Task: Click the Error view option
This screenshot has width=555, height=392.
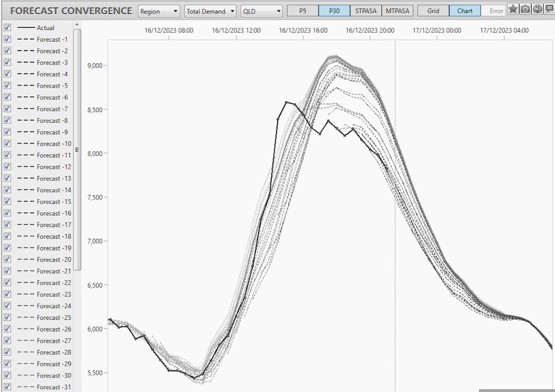Action: [x=496, y=11]
